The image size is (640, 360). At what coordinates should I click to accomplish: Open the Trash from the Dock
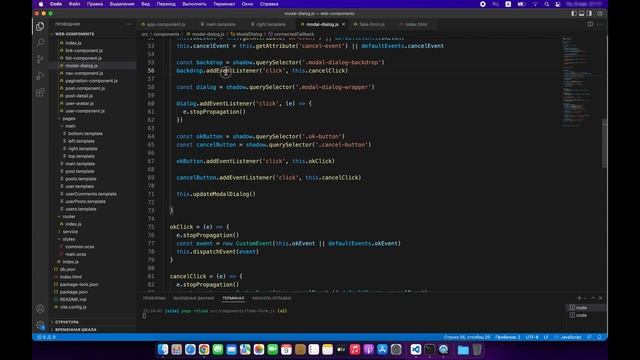click(x=477, y=349)
